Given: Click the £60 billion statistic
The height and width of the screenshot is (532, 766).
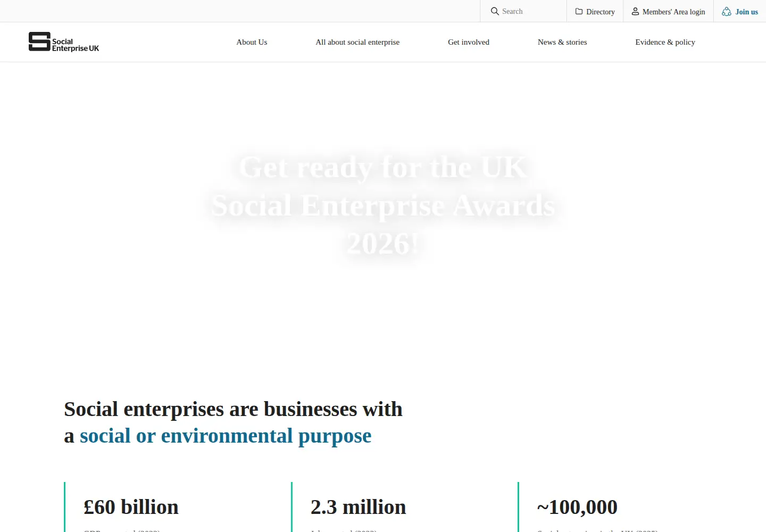Looking at the screenshot, I should coord(131,507).
